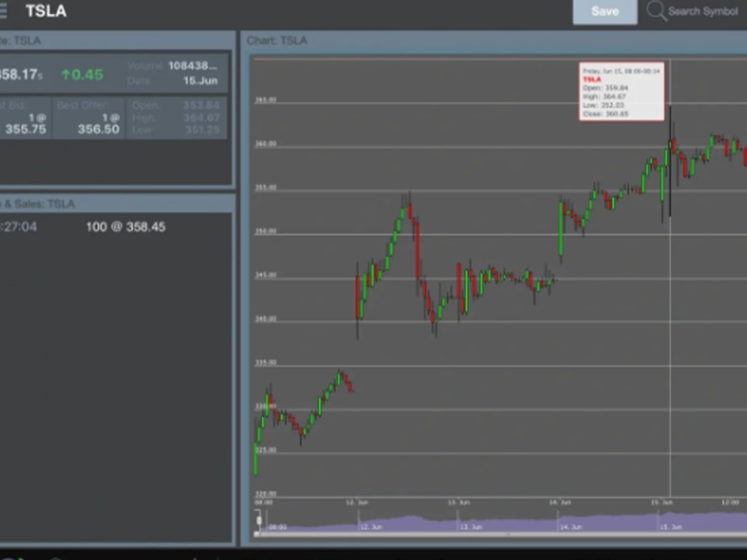Image resolution: width=747 pixels, height=560 pixels.
Task: Click the High value 364.67
Action: point(201,117)
